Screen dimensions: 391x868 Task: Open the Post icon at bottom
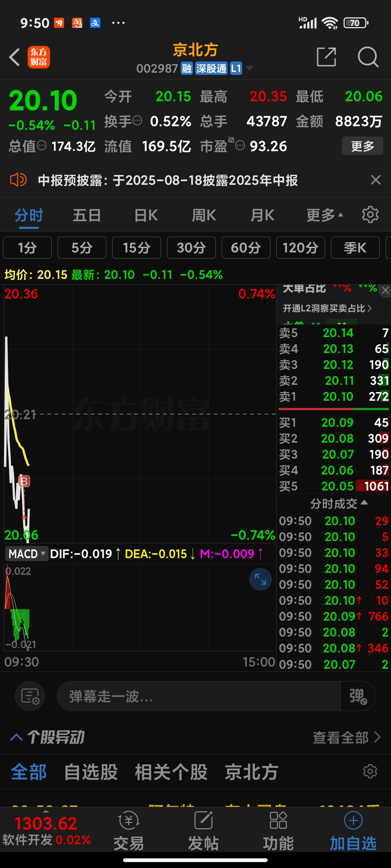point(203,830)
